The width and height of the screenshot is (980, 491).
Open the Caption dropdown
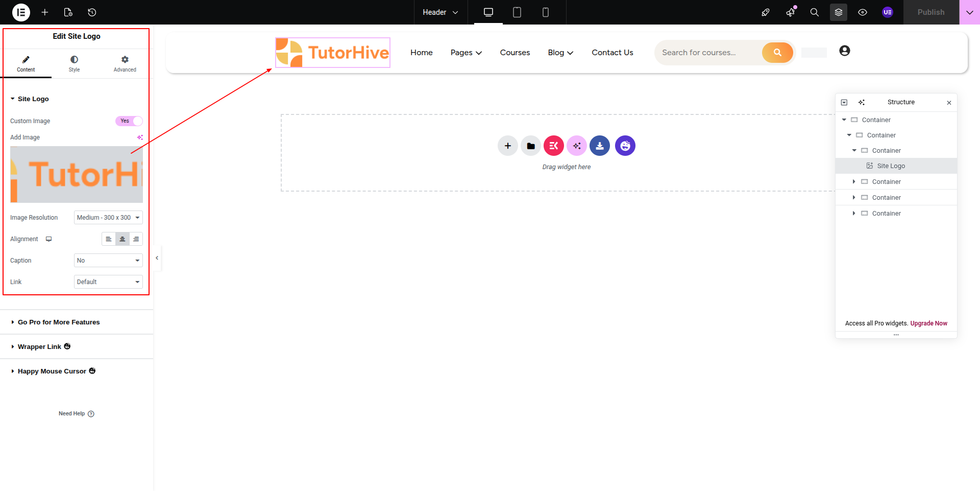point(108,261)
